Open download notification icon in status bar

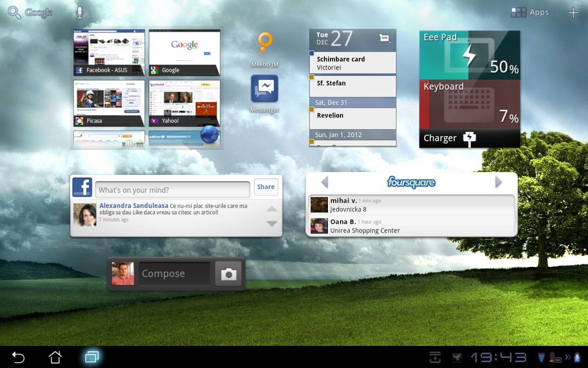[435, 357]
